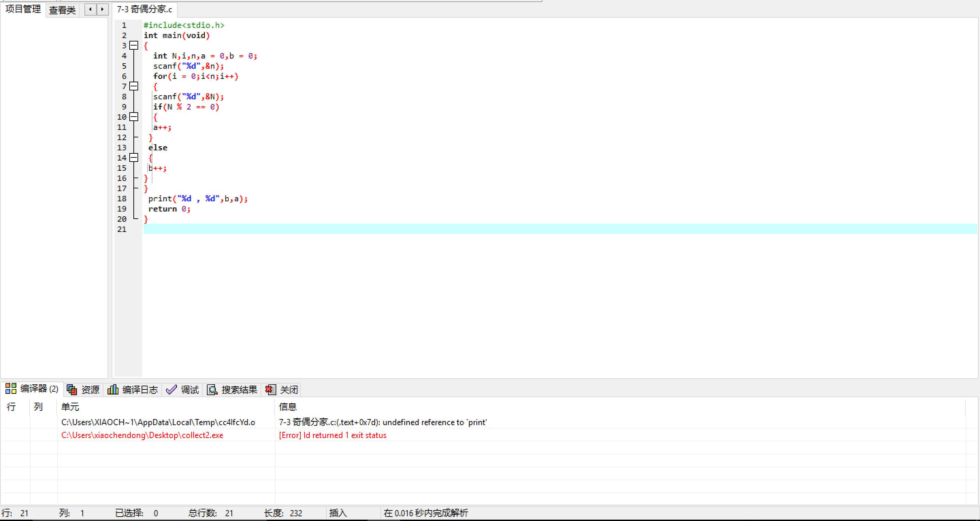
Task: Open the 搜索结果 search results tab
Action: tap(232, 390)
